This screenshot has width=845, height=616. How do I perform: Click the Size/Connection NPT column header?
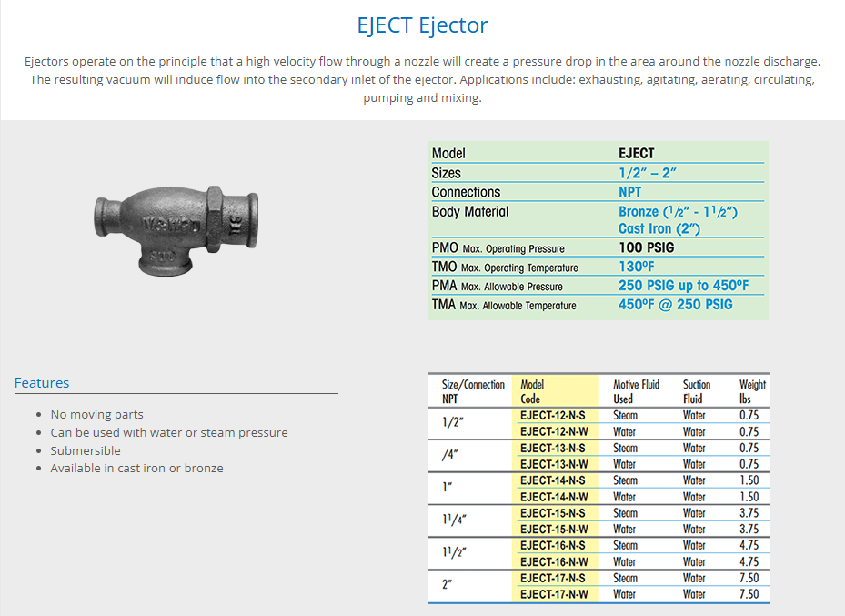pyautogui.click(x=473, y=392)
